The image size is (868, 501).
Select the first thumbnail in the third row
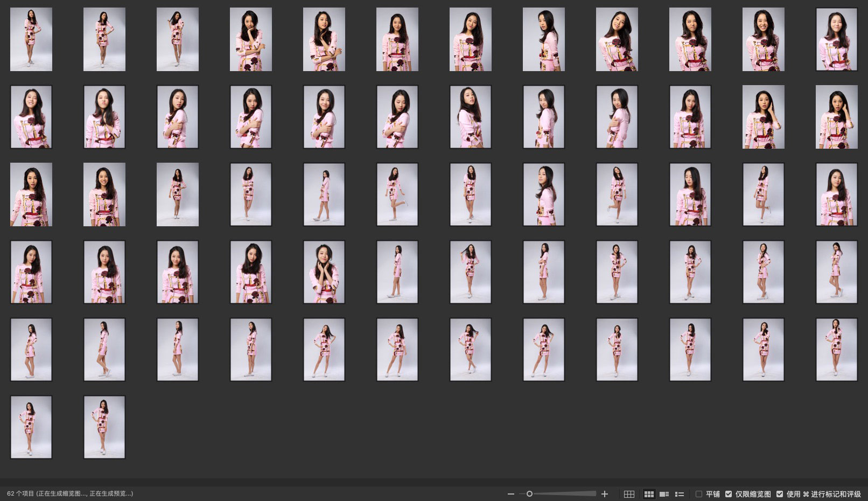[31, 194]
